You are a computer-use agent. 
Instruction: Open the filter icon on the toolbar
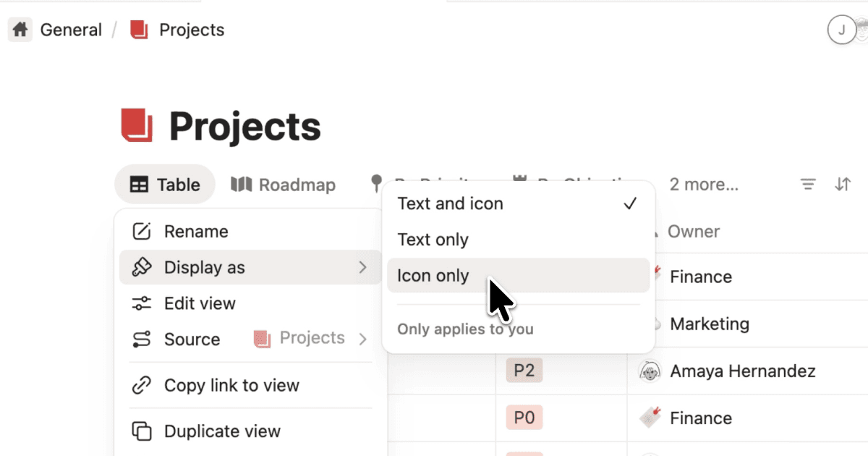coord(807,184)
